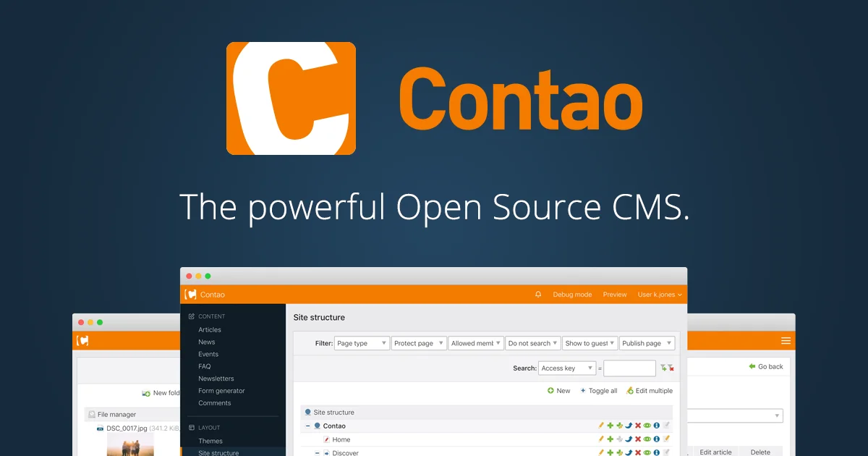Show info for the Home page
The image size is (868, 456).
(x=657, y=439)
